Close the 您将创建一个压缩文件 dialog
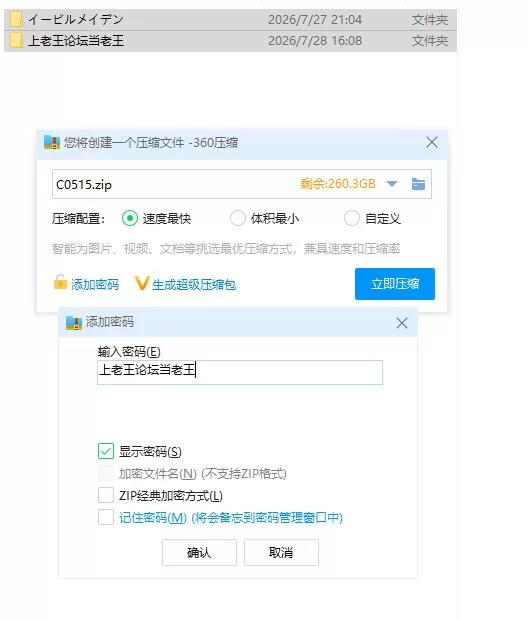The width and height of the screenshot is (528, 620). (x=432, y=142)
